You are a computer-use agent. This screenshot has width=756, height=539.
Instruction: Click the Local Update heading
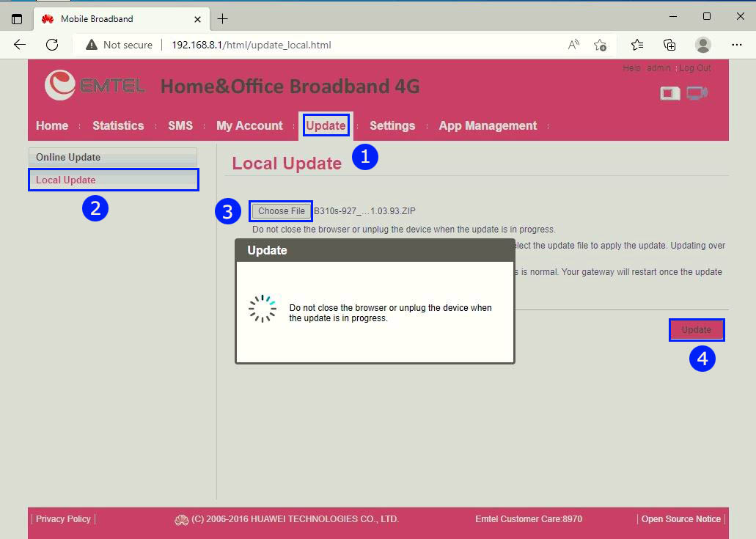coord(287,164)
